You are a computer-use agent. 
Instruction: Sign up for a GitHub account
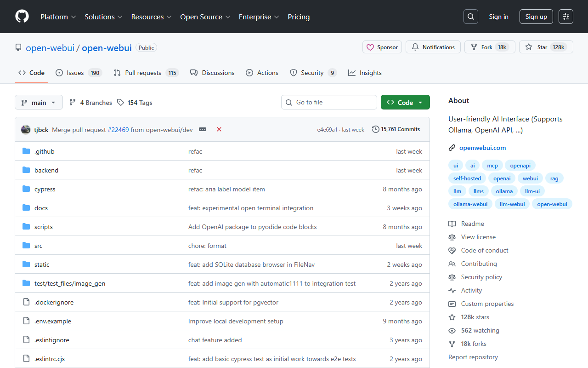click(536, 16)
